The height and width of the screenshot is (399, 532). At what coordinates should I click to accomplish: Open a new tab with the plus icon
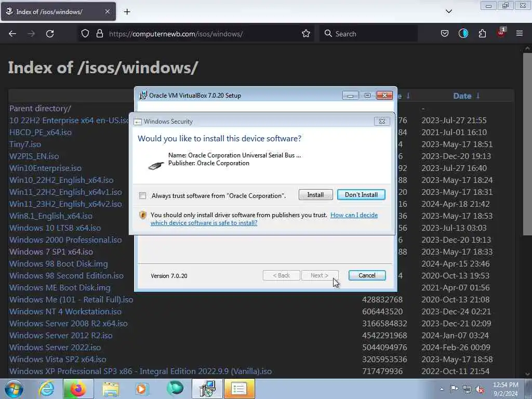[x=127, y=12]
